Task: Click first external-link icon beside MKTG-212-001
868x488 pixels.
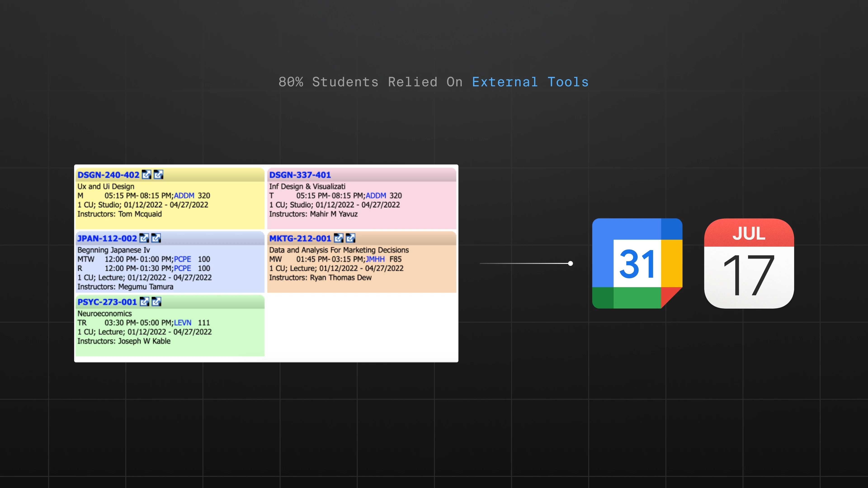Action: click(338, 238)
